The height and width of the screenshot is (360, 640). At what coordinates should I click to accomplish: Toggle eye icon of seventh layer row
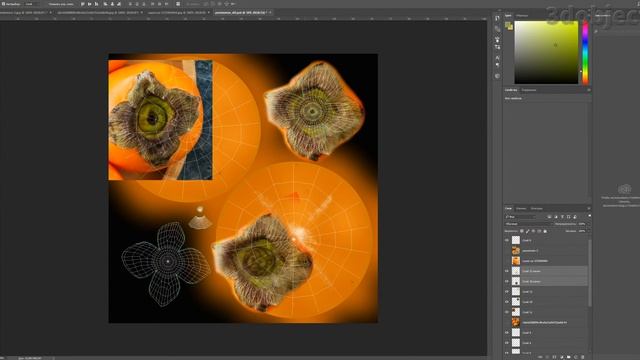click(x=507, y=302)
